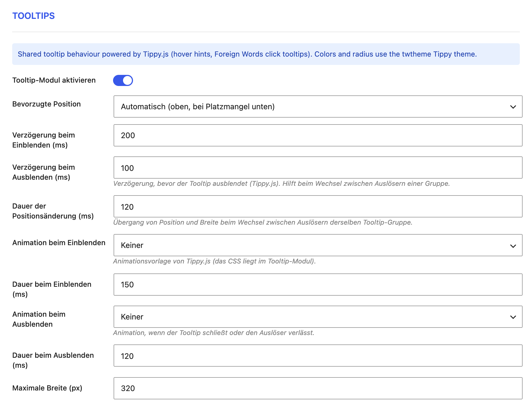
Task: Toggle the Tooltip-Modul aktivieren switch
Action: (x=123, y=80)
